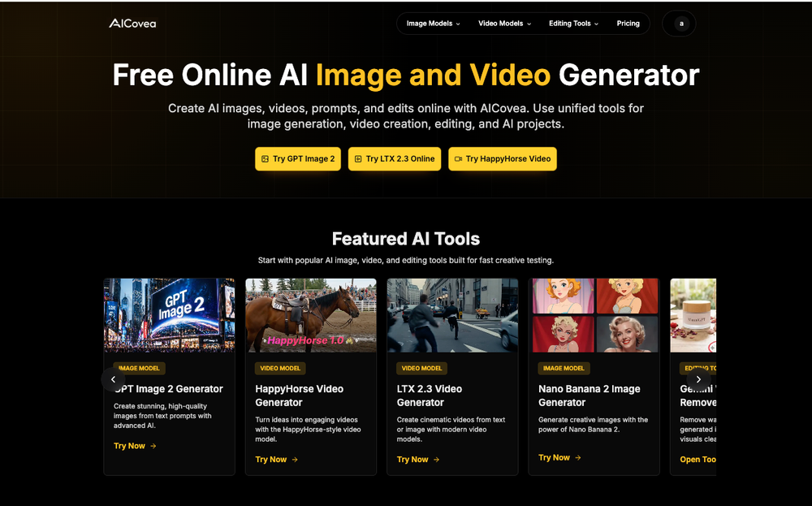Open the GPT Image 2 thumbnail image

(170, 315)
